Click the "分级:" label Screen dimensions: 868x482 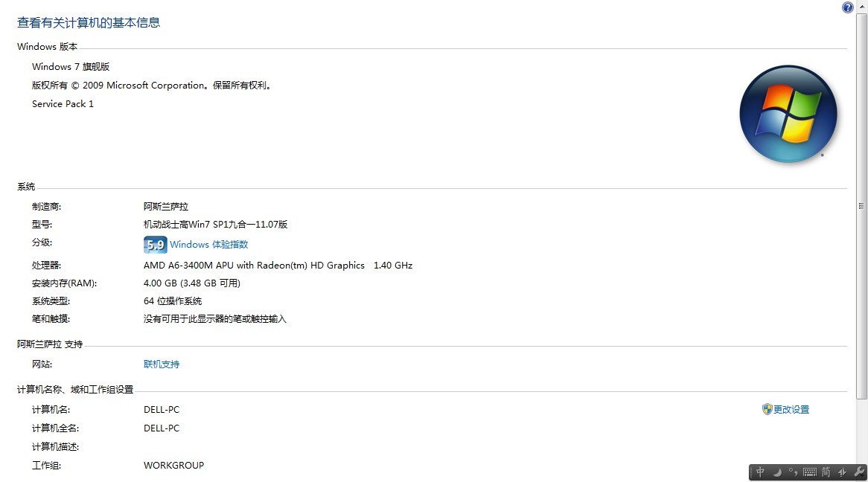42,242
